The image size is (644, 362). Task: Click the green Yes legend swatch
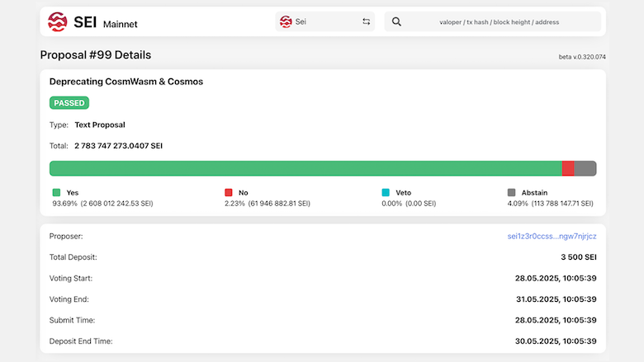pyautogui.click(x=57, y=192)
